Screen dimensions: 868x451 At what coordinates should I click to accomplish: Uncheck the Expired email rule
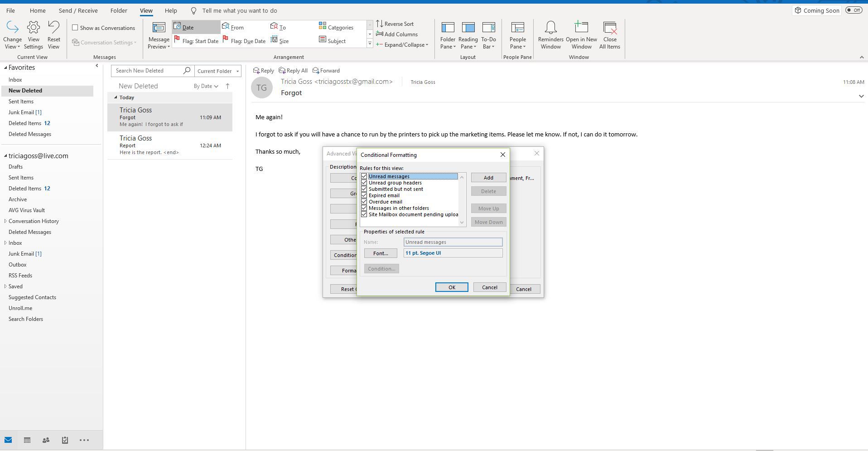click(x=364, y=195)
